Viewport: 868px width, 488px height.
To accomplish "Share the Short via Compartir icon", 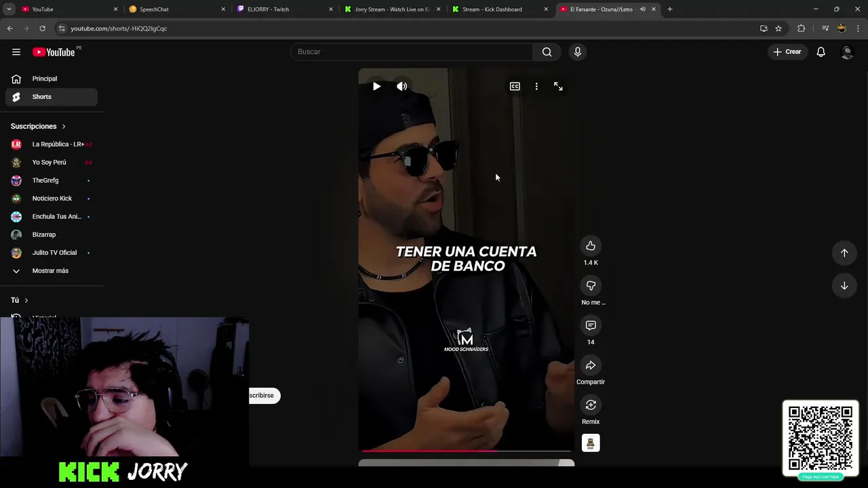I will (591, 365).
